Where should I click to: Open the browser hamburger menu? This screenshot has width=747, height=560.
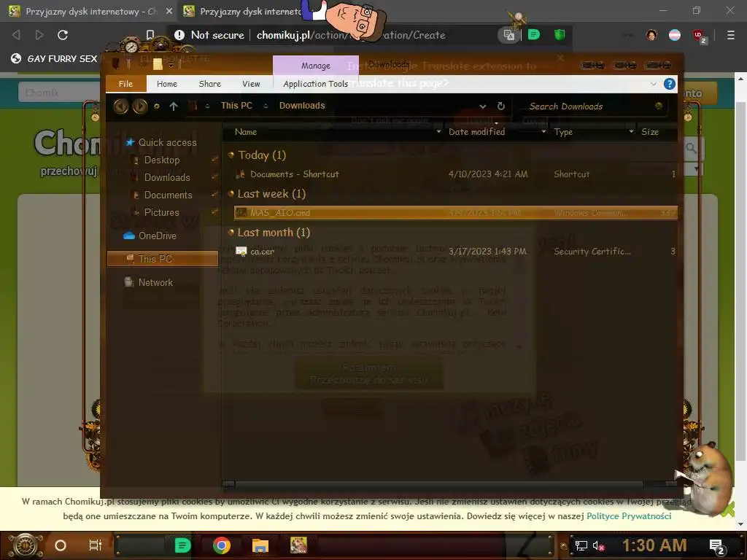(x=730, y=35)
